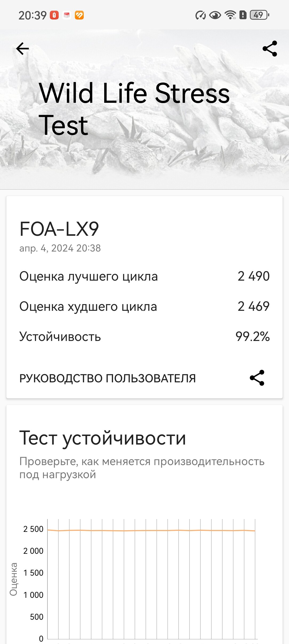Viewport: 289px width, 644px height.
Task: Tap the eye comfort status icon
Action: tap(215, 15)
